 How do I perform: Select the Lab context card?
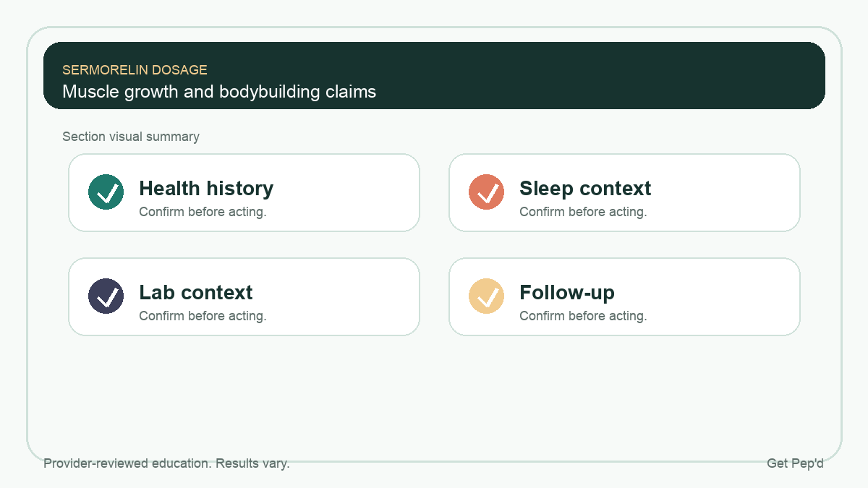click(244, 296)
